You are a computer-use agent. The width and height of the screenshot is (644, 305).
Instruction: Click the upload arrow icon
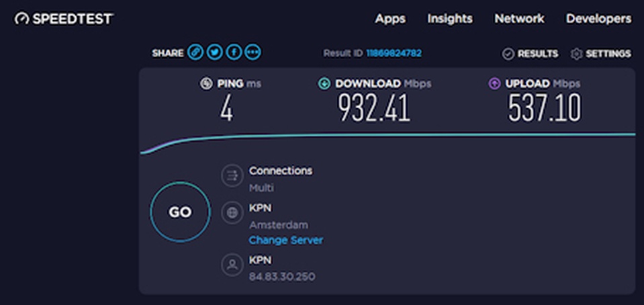click(x=494, y=84)
